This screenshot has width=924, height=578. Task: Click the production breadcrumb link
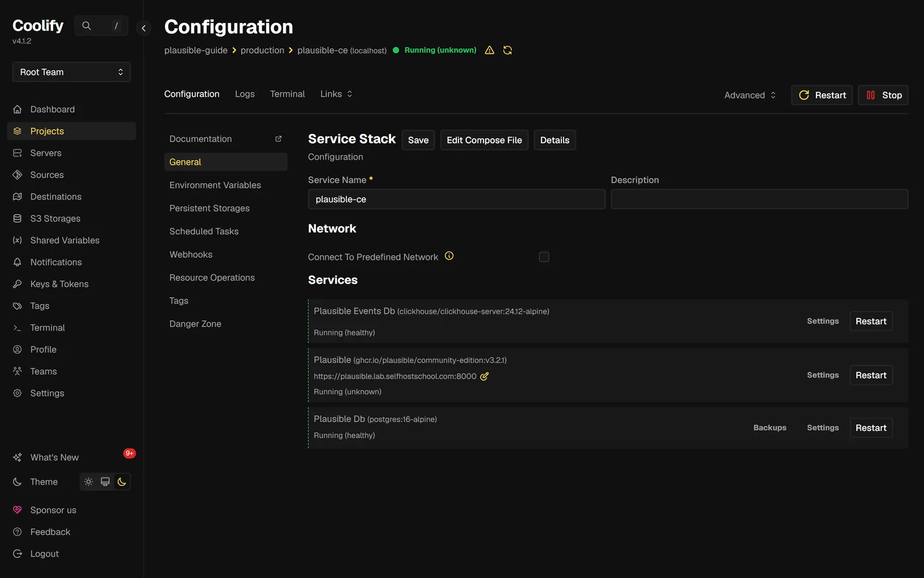click(262, 50)
